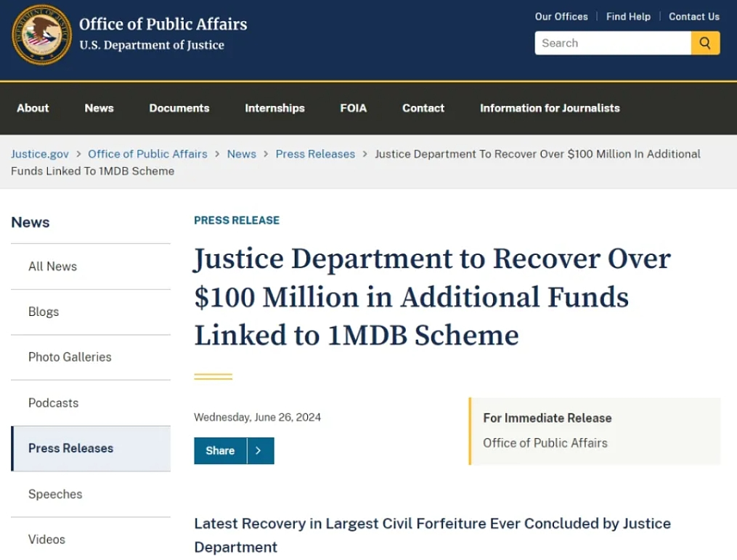Go to Office of Public Affairs breadcrumb
Screen dimensions: 737x560
click(x=147, y=154)
